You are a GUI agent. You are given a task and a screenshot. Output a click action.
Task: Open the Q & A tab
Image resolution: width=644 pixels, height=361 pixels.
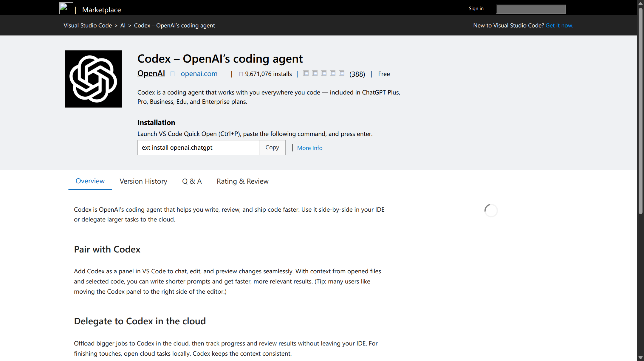(192, 181)
